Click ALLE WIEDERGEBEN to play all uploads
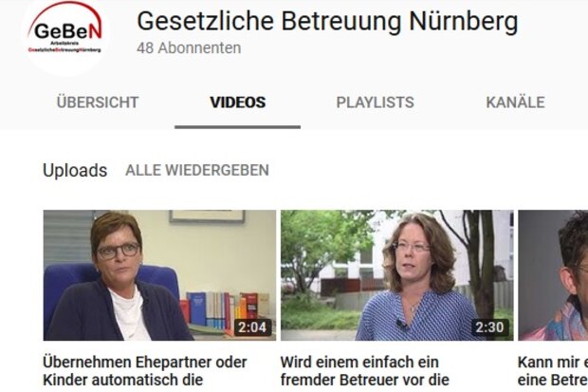 click(x=197, y=170)
